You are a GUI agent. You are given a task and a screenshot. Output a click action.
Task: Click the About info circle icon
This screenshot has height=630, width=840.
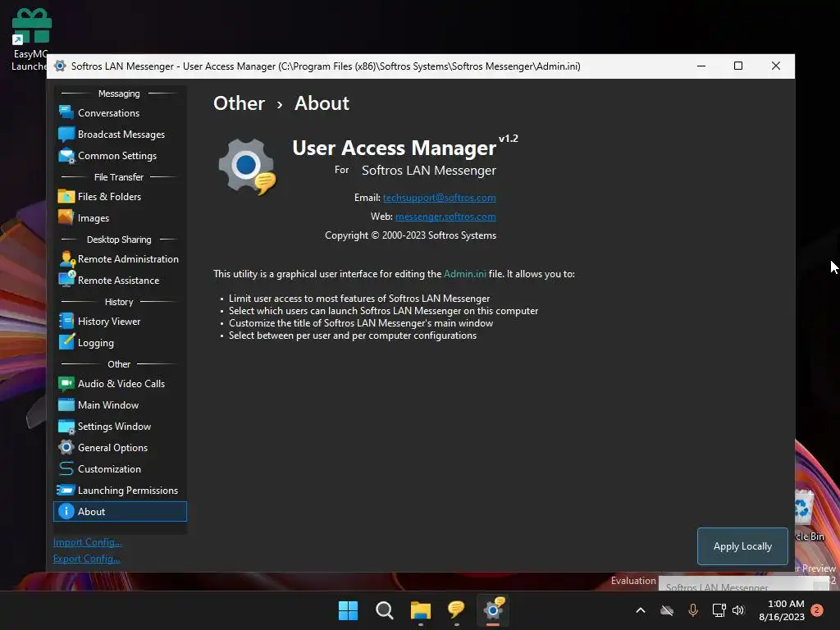click(x=66, y=512)
